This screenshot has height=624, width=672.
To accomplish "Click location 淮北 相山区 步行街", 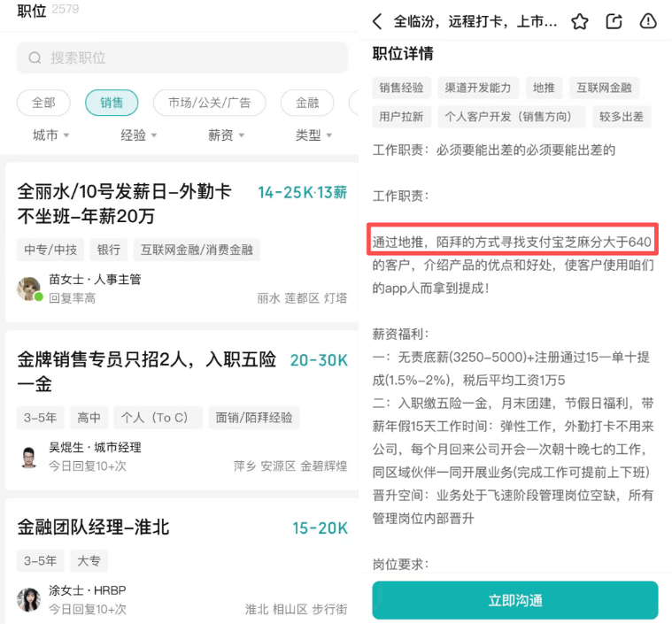I will click(296, 610).
